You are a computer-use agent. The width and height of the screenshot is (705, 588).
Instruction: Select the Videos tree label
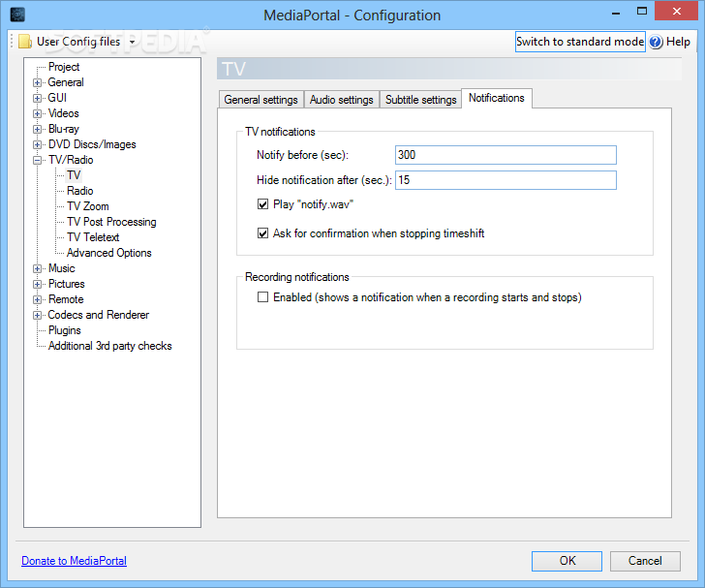tap(63, 113)
